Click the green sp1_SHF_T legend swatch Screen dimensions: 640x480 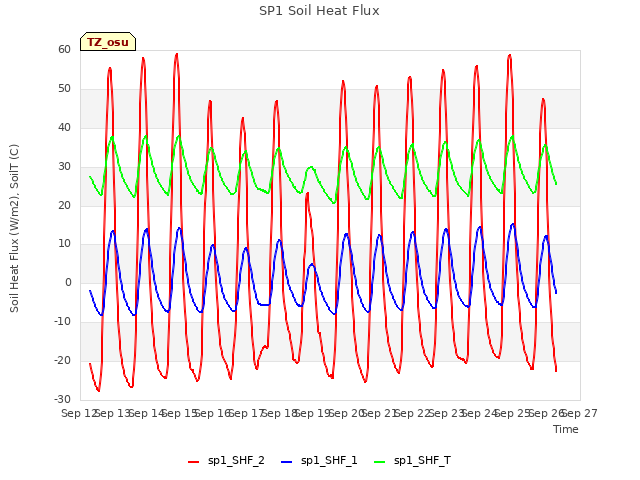click(380, 462)
